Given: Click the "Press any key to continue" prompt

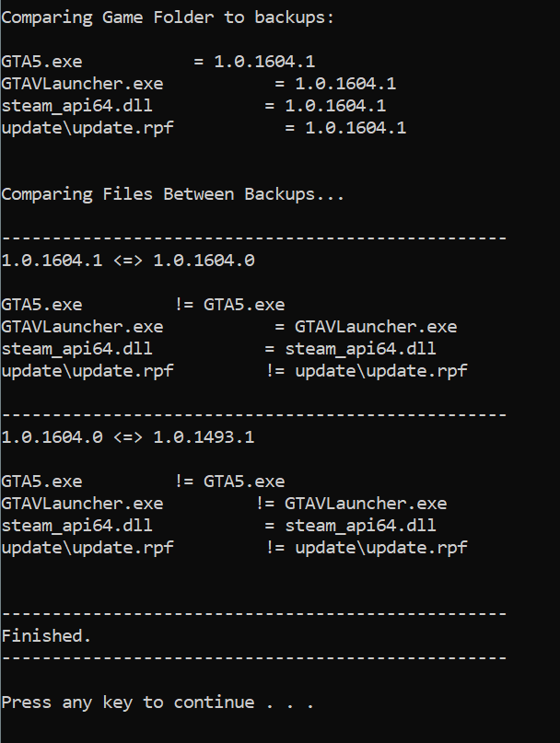Looking at the screenshot, I should tap(157, 702).
